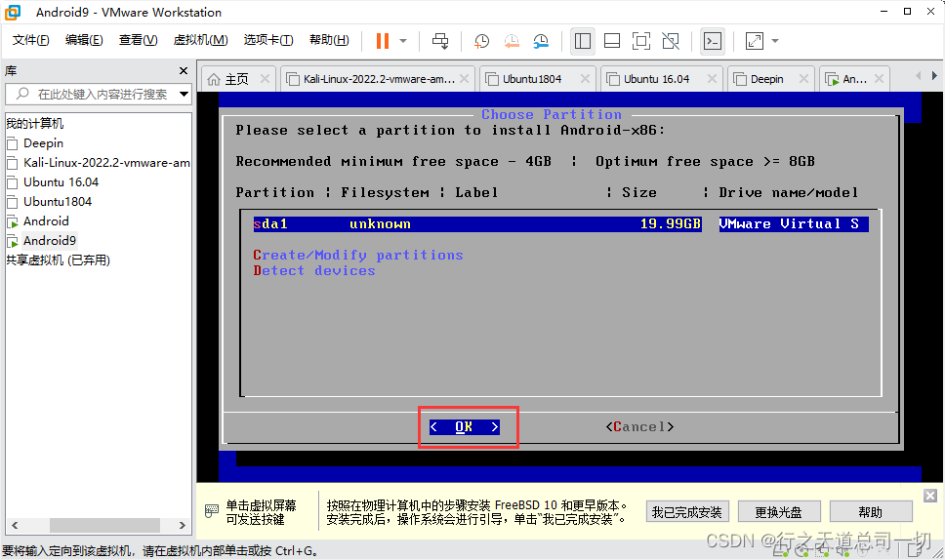945x560 pixels.
Task: Select the sda1 partition row
Action: 560,224
